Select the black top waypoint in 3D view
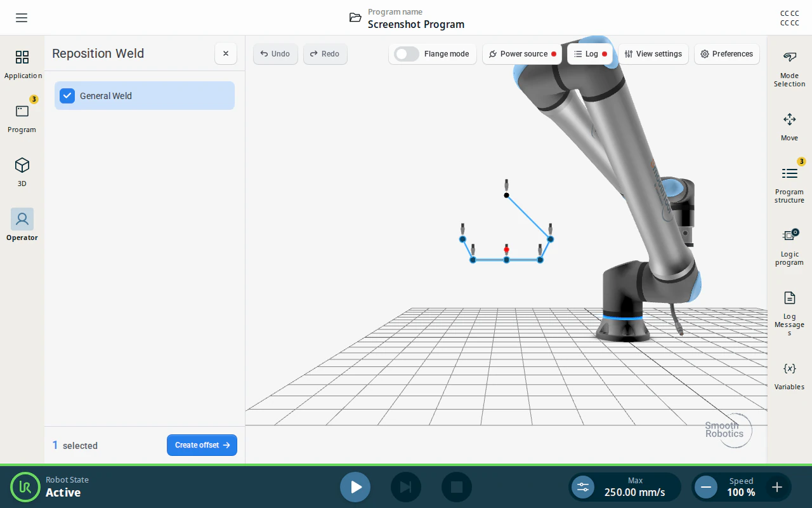This screenshot has width=812, height=508. (x=506, y=195)
